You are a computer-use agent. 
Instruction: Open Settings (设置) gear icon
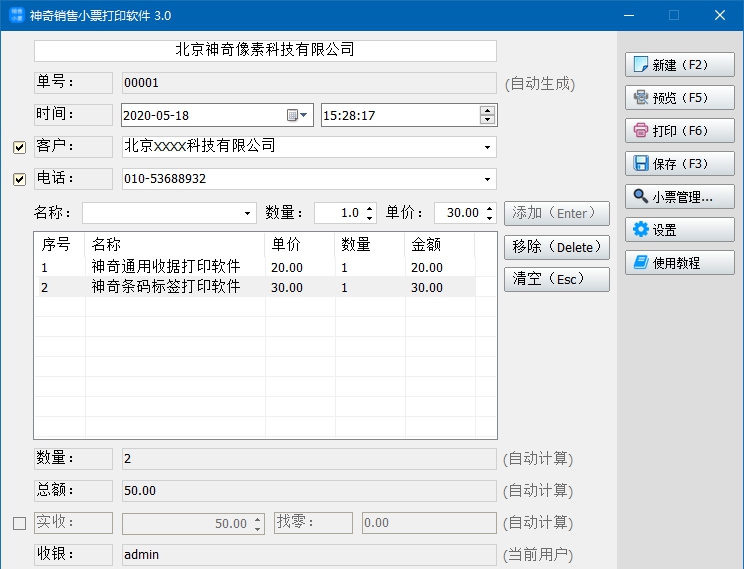click(641, 230)
